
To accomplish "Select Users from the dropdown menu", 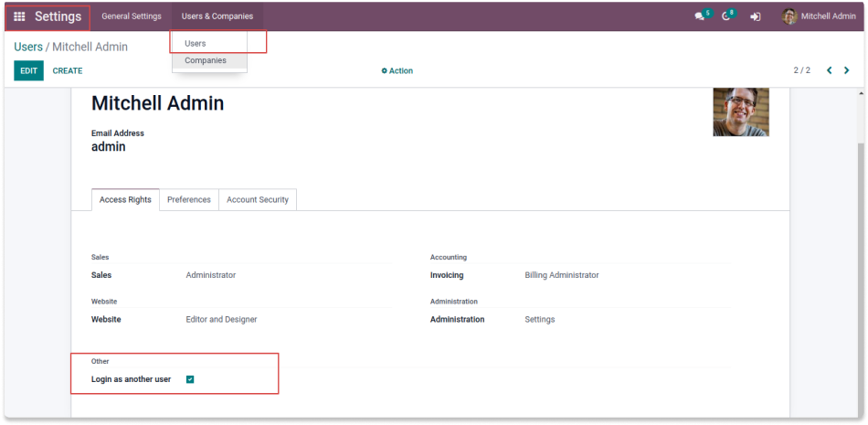I will tap(196, 43).
